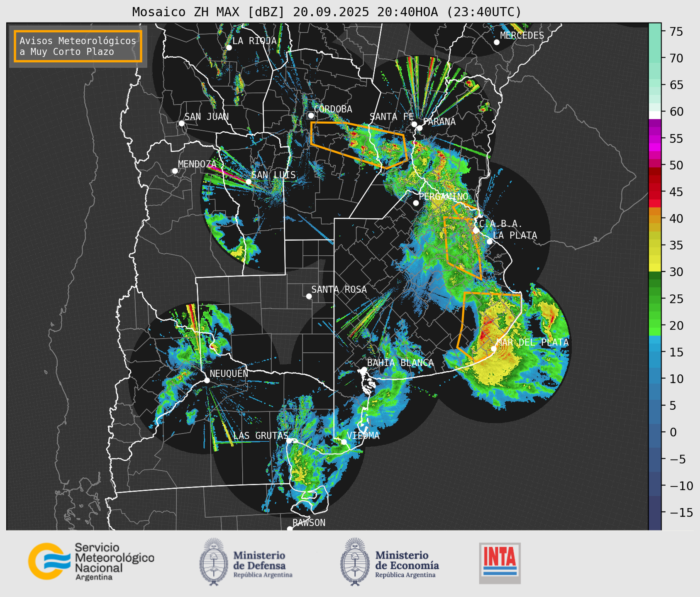Viewport: 700px width, 597px height.
Task: Click the 40 dBZ orange band on the color scale
Action: point(655,218)
